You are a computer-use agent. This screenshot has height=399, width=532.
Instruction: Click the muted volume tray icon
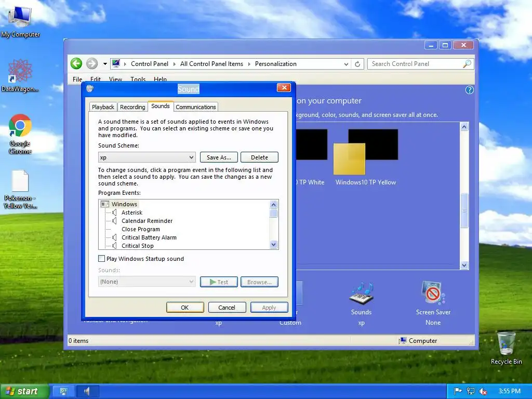pyautogui.click(x=483, y=391)
